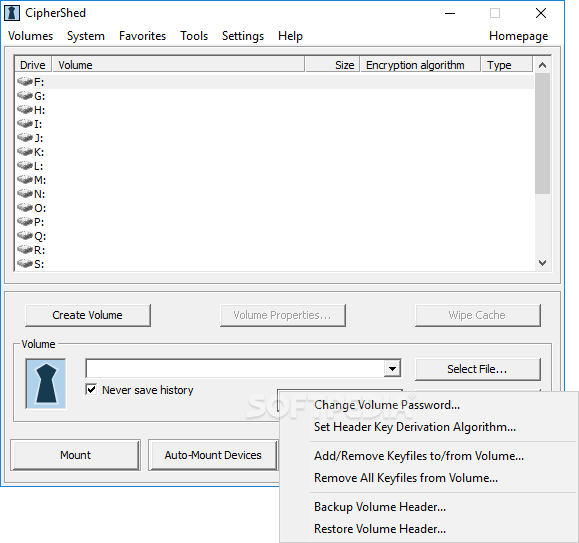
Task: Select the drive icon for R:
Action: point(25,250)
